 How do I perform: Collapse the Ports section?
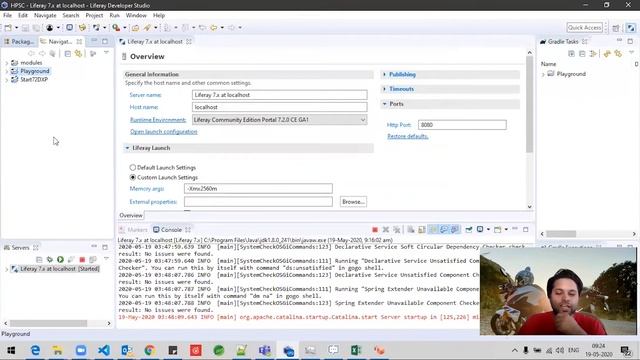384,104
